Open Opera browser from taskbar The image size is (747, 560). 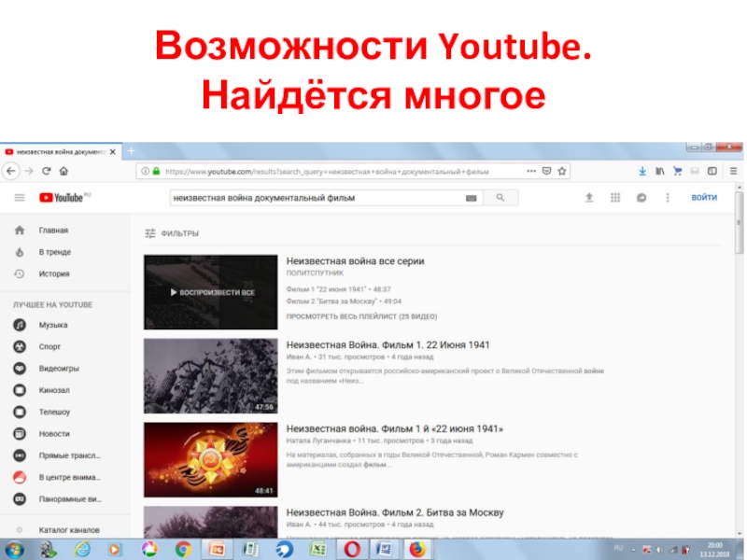[352, 550]
